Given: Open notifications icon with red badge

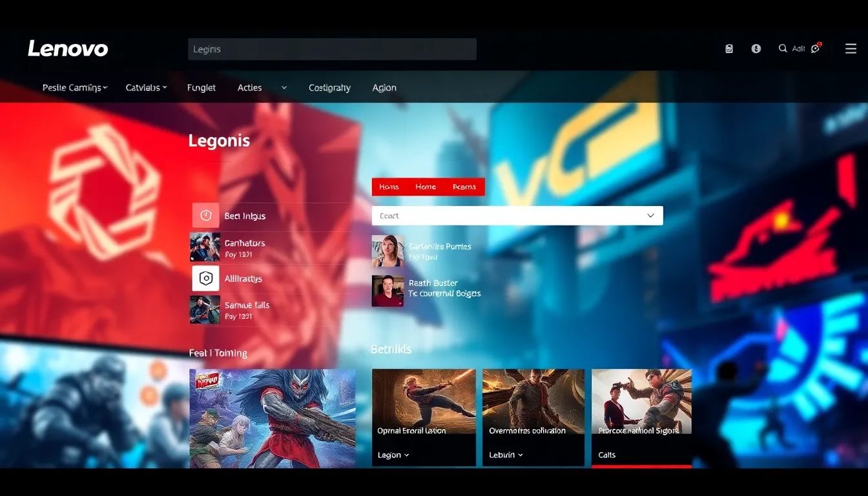Looking at the screenshot, I should point(816,48).
